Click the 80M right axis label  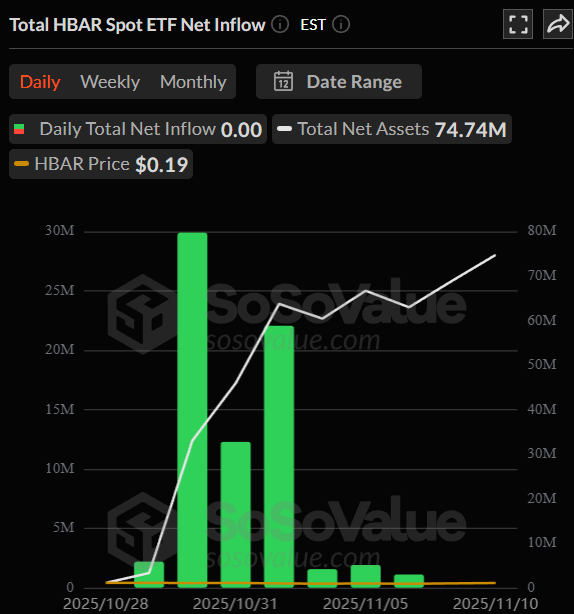[542, 230]
